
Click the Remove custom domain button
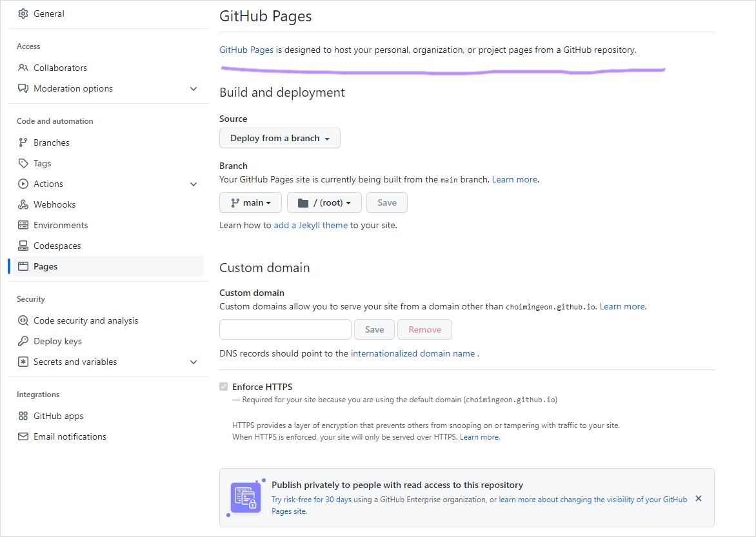click(x=425, y=329)
